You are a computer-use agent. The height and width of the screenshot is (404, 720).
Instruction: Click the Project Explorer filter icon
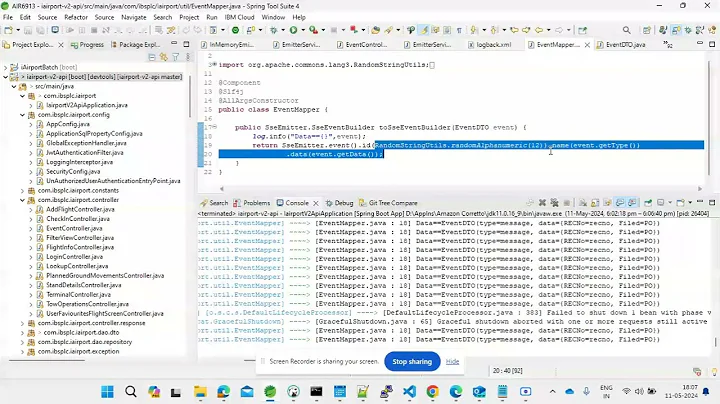175,57
